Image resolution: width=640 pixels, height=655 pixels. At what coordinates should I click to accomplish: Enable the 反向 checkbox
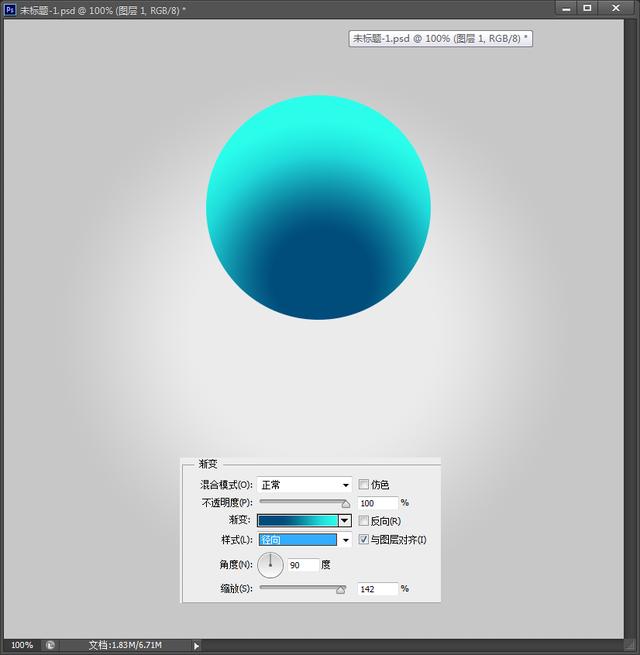point(363,521)
